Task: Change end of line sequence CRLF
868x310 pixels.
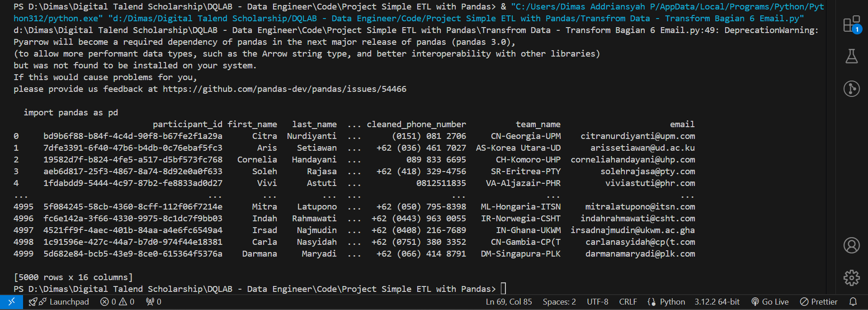Action: click(x=627, y=302)
